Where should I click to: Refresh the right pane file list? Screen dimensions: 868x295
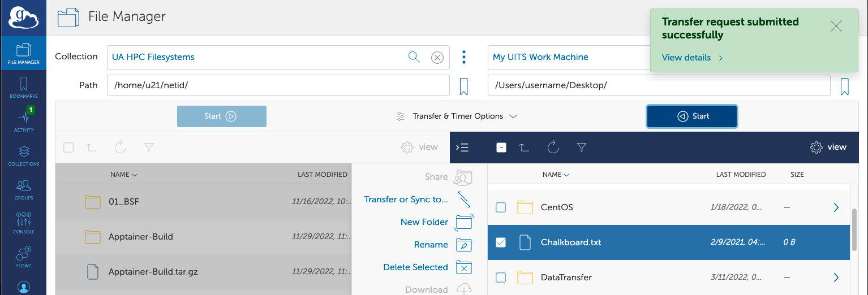click(553, 147)
